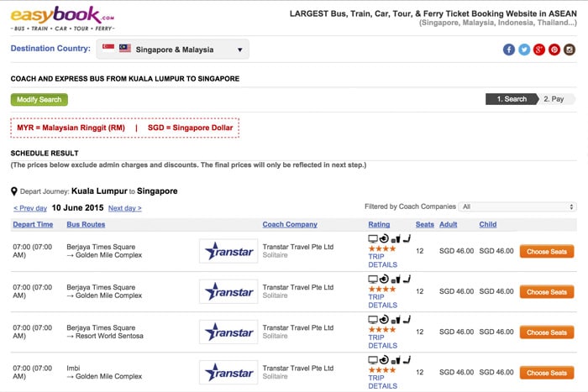This screenshot has height=392, width=588.
Task: Open TRIP DETAILS for Resort World Sentosa trip
Action: click(x=382, y=342)
